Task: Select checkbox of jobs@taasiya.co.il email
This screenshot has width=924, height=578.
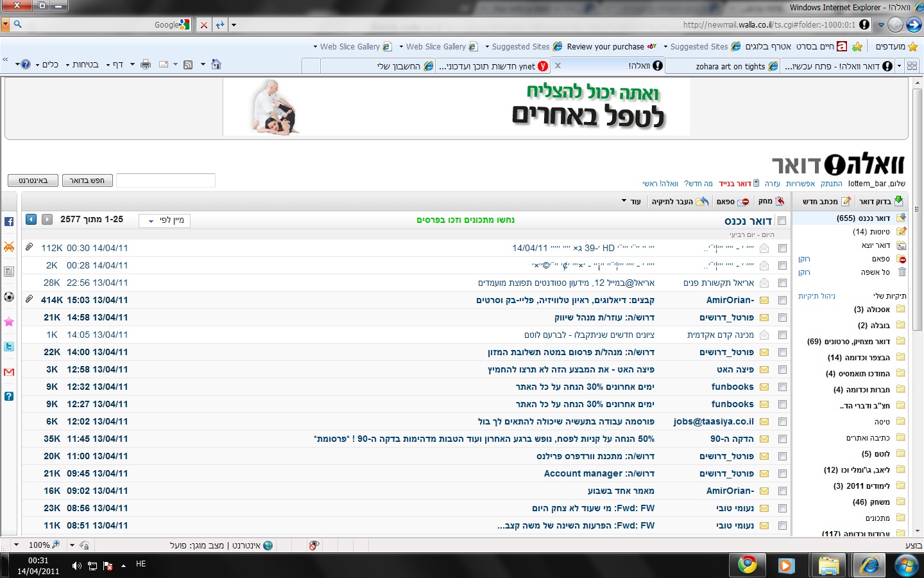Action: (x=782, y=421)
